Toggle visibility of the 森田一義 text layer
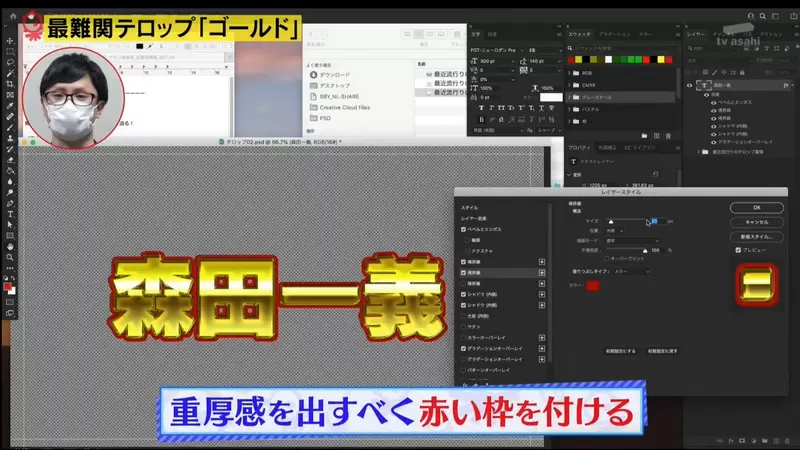 (689, 86)
